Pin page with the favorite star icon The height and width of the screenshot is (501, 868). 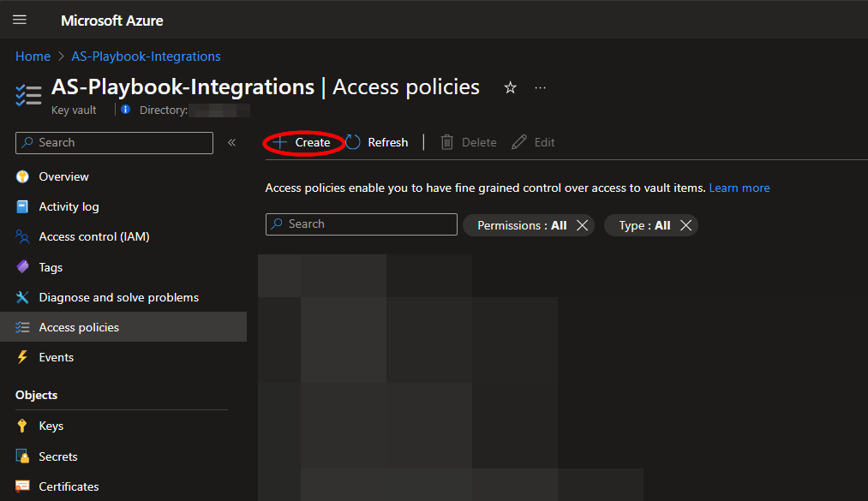(511, 87)
